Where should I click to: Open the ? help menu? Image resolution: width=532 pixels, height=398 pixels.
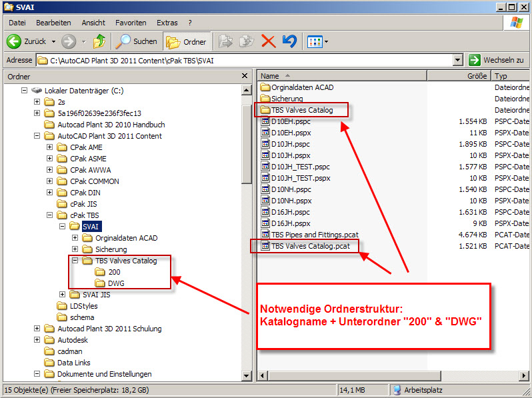(x=190, y=23)
